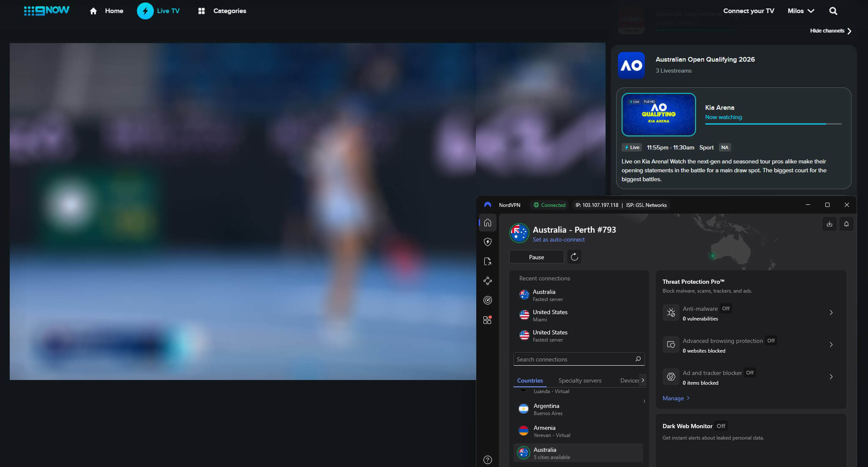The image size is (868, 467).
Task: Click the radar target sidebar icon
Action: 488,300
